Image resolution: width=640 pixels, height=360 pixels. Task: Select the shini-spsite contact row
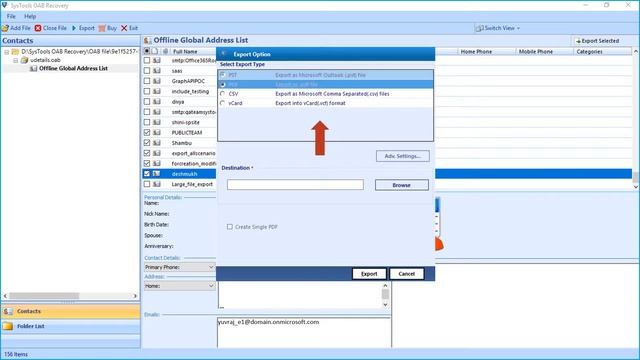(186, 122)
